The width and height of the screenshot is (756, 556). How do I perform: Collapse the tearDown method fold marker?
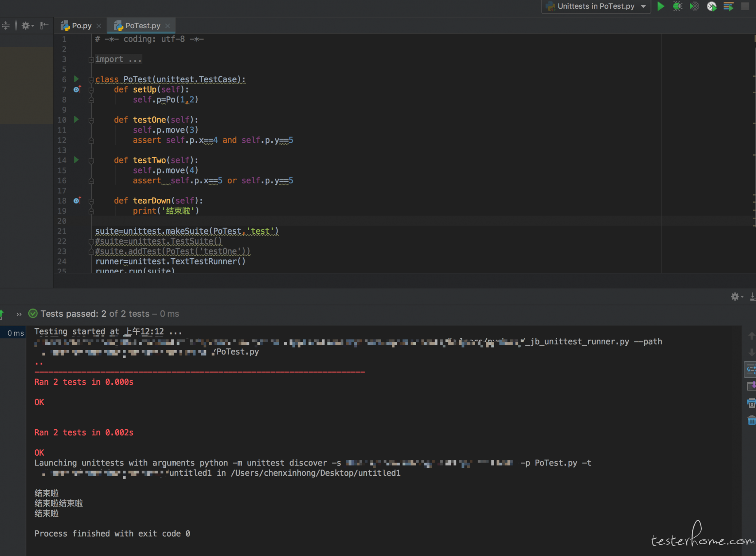tap(91, 201)
